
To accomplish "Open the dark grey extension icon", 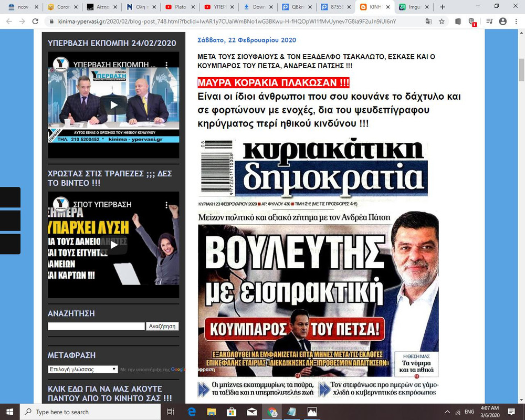I will [x=458, y=22].
